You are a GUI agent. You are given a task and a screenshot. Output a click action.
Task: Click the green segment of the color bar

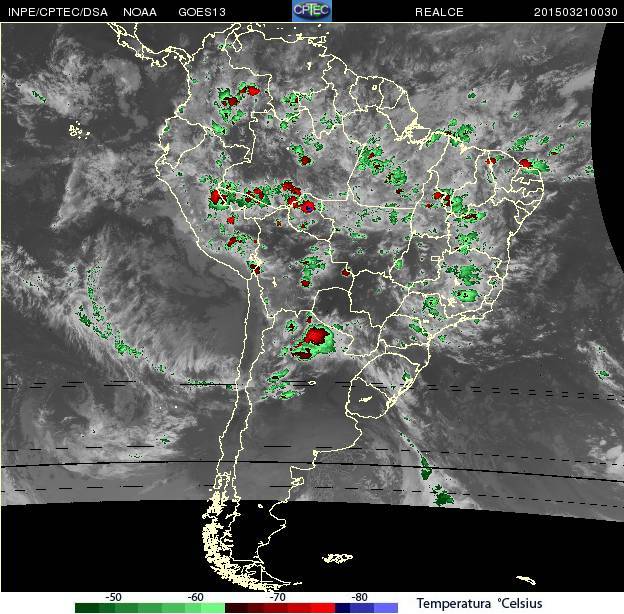point(150,608)
